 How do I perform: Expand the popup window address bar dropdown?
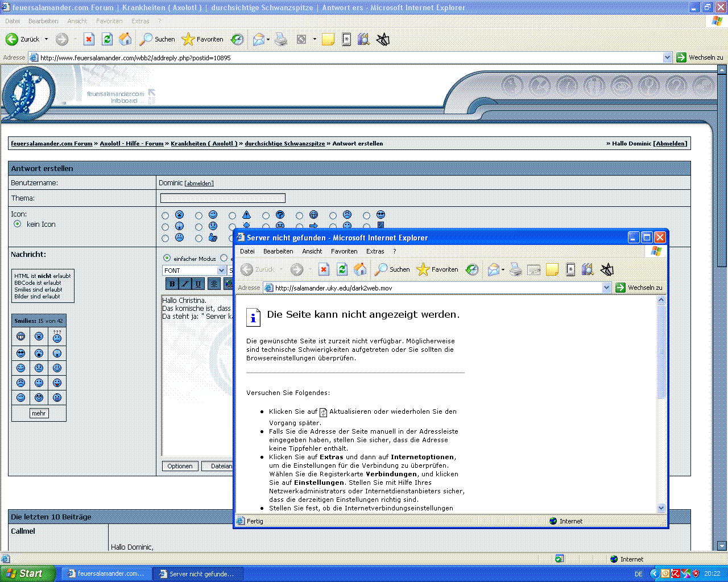(607, 288)
